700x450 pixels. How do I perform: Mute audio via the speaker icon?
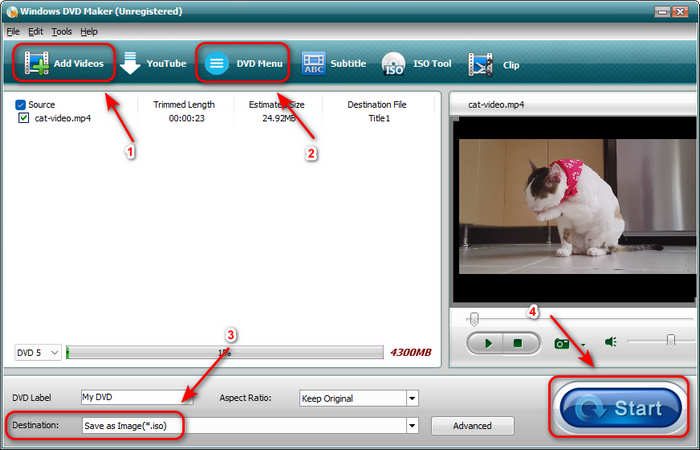[610, 342]
